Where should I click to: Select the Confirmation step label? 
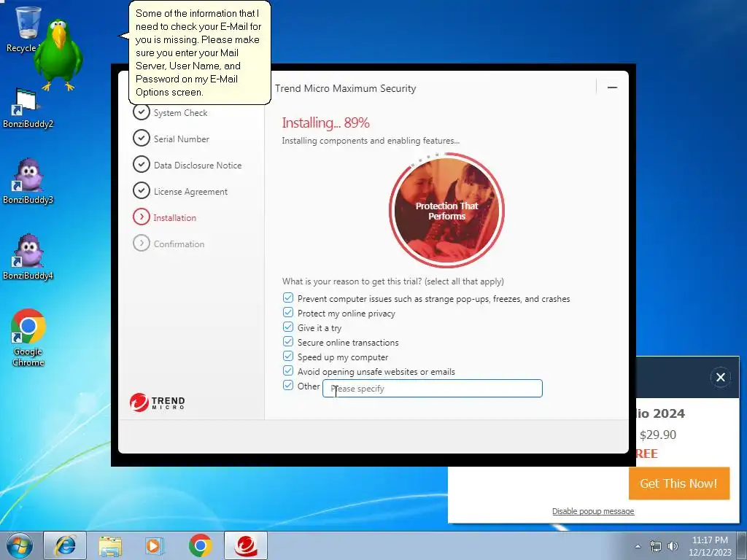tap(179, 244)
